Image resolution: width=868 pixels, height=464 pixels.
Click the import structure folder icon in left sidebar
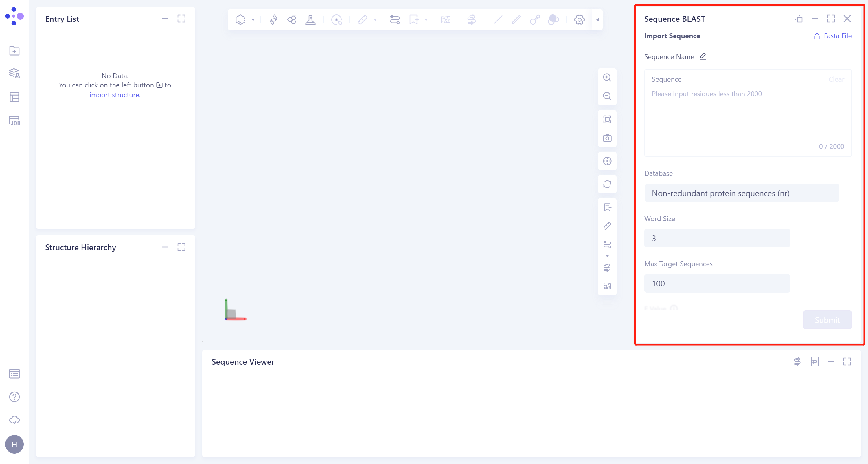point(14,51)
